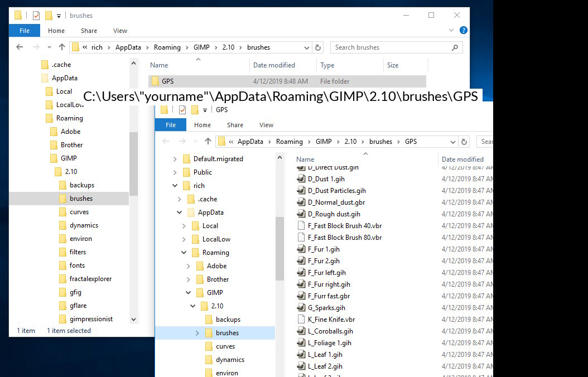Click brushes breadcrumb in GPS address bar
Screen dimensions: 588x377
[380, 141]
